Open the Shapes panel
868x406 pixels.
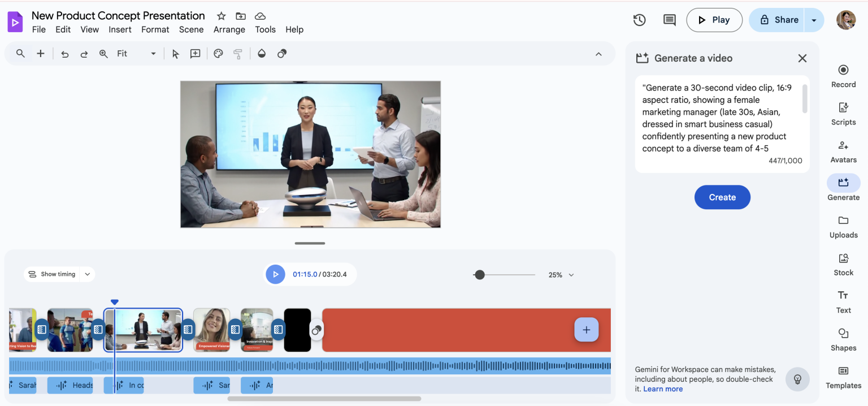coord(843,339)
